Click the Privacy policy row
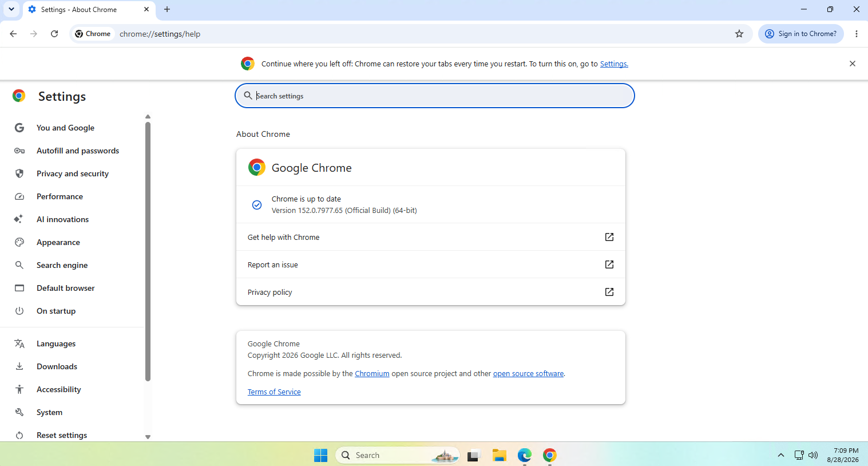The width and height of the screenshot is (868, 466). 431,292
